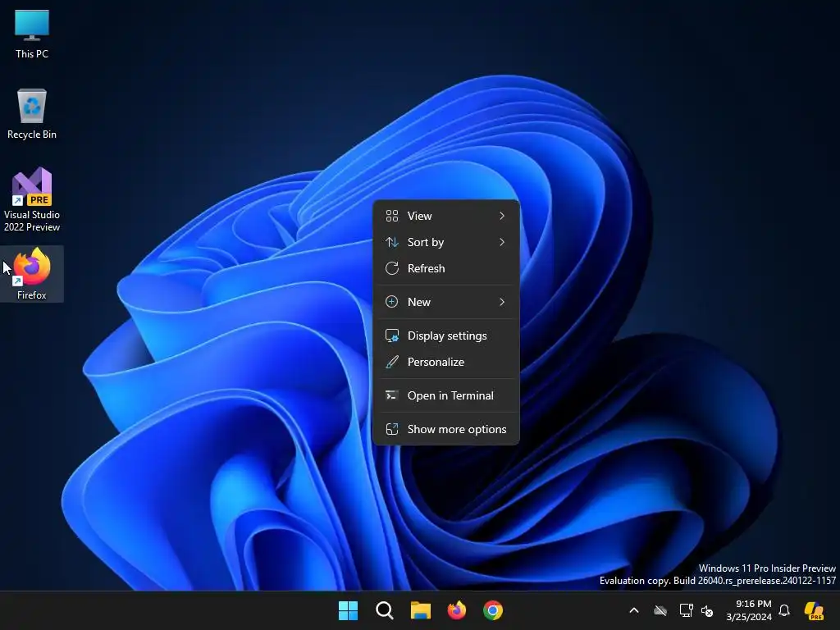Click the muted volume tray icon

[x=707, y=610]
